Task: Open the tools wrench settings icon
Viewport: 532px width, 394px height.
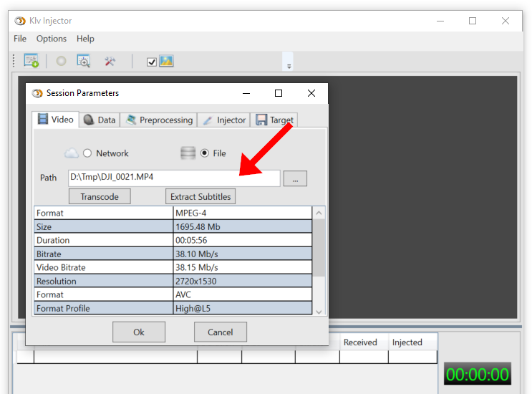Action: 110,62
